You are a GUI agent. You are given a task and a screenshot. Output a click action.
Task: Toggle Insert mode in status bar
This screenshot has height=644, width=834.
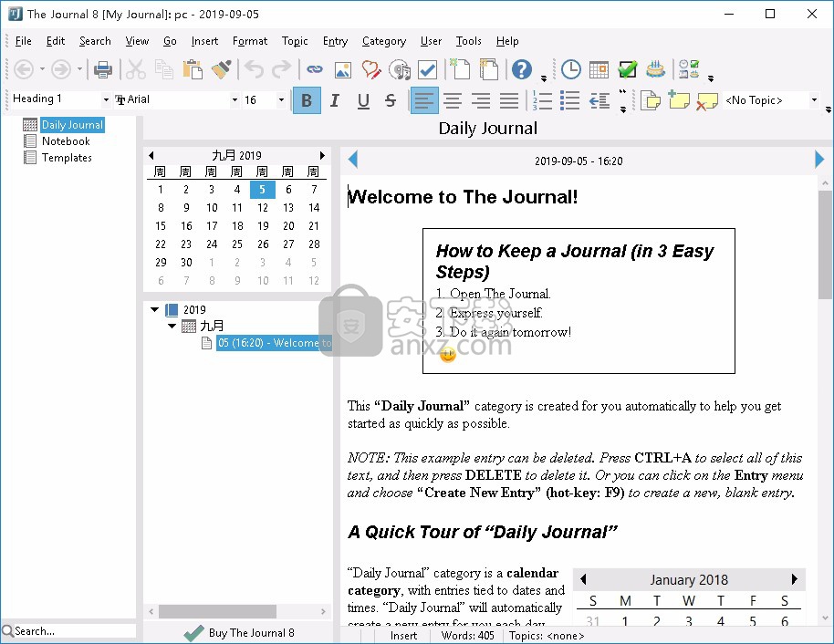point(403,636)
